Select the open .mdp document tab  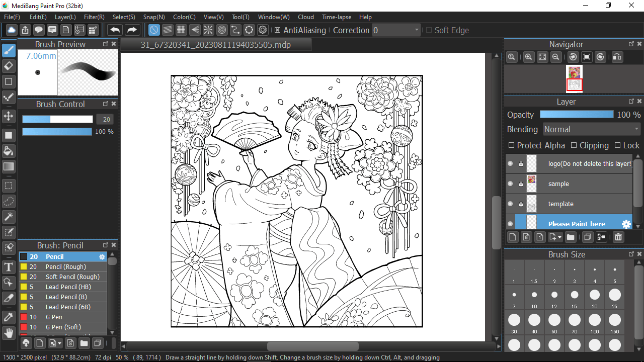point(216,45)
